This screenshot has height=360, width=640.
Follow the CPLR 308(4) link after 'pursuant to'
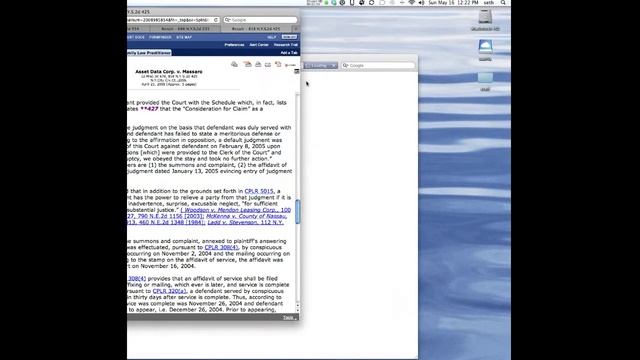(221, 247)
